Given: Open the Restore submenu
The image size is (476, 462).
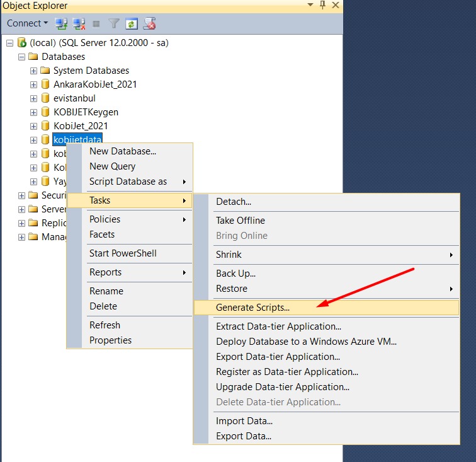Looking at the screenshot, I should click(326, 289).
